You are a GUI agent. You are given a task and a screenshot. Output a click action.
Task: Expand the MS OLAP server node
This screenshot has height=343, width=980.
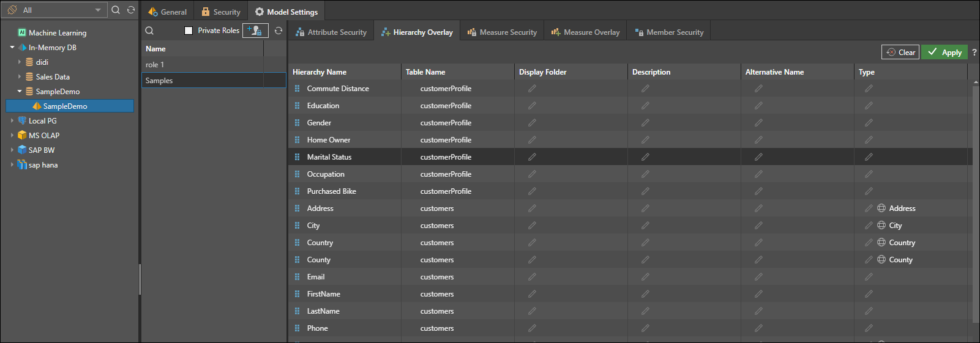pos(12,136)
